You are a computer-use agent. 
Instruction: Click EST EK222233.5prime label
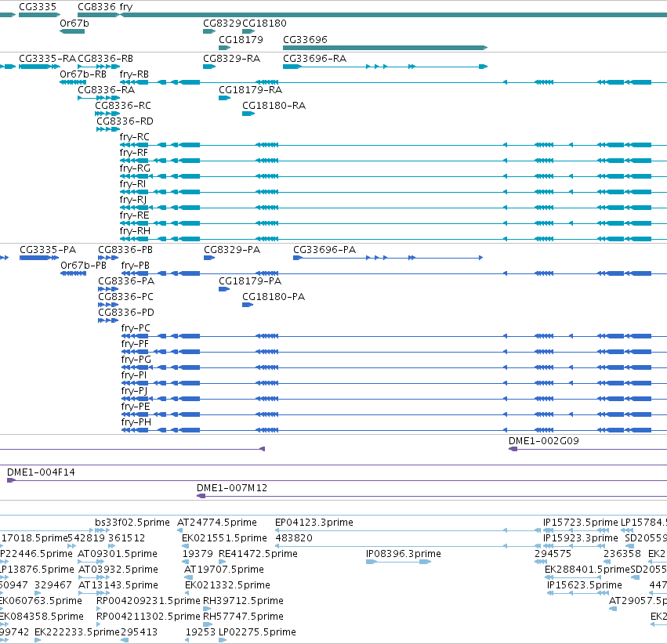coord(77,632)
